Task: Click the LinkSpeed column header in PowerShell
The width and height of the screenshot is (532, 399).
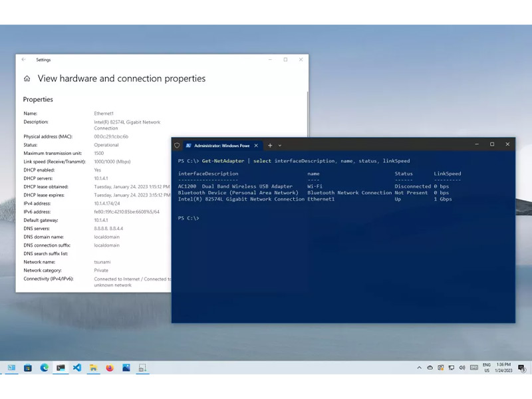Action: coord(447,174)
